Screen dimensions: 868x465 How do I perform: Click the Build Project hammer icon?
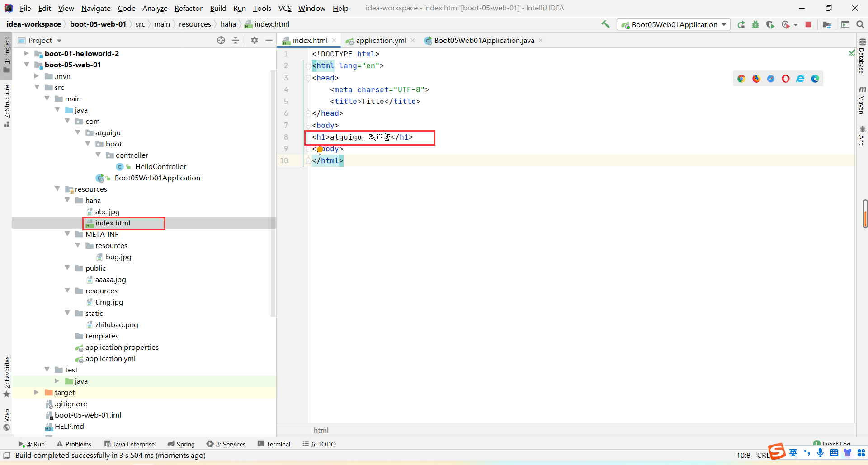[605, 24]
